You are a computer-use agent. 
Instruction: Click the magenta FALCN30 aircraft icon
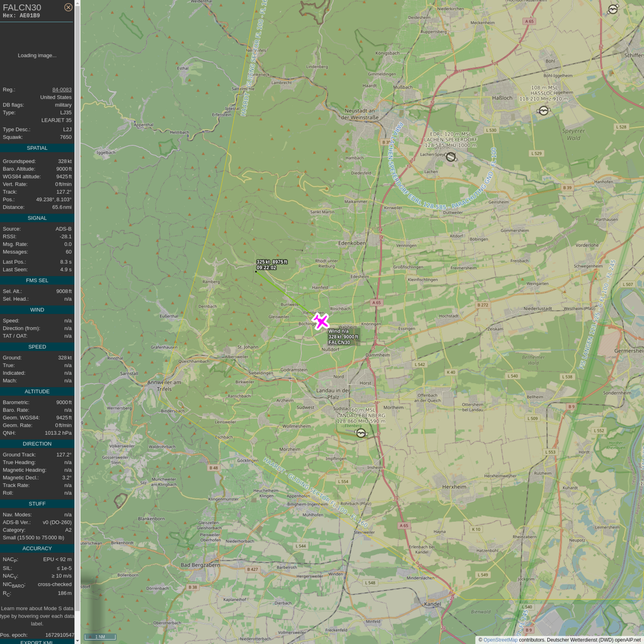(321, 321)
